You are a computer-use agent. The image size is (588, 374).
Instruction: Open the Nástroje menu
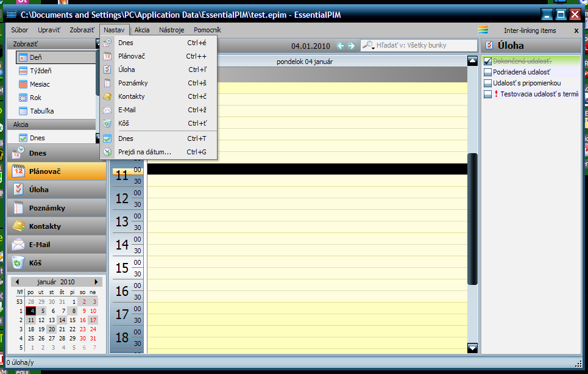point(171,30)
